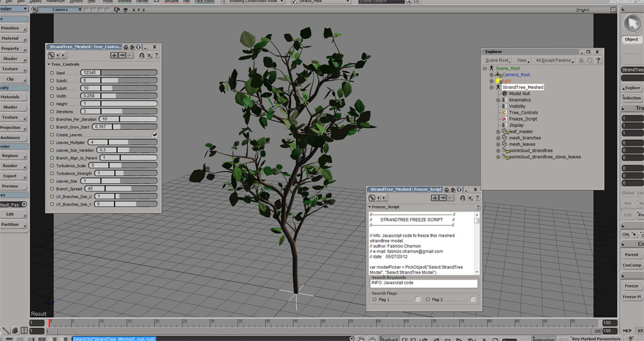Collapse the StrandTree_Meshed tree node
644x341 pixels.
coord(491,87)
